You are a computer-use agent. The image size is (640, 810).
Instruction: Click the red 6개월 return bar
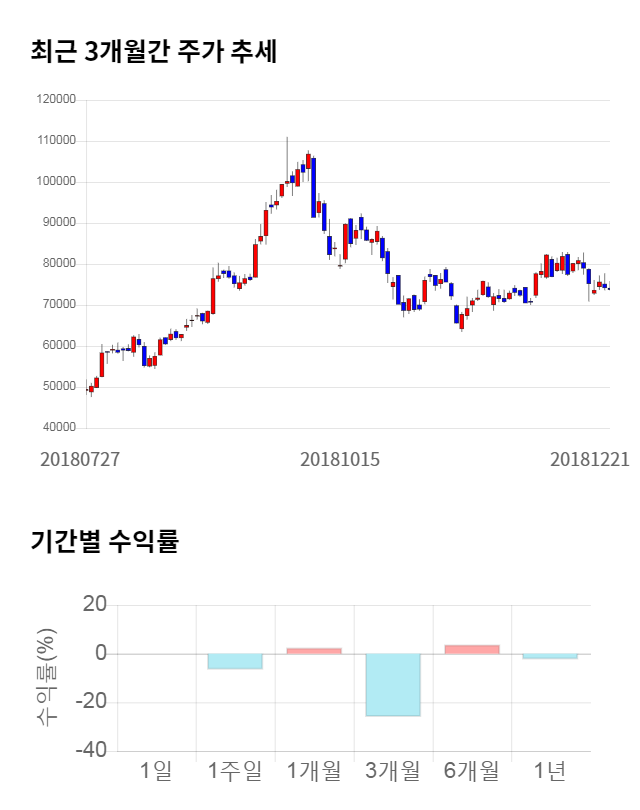472,649
